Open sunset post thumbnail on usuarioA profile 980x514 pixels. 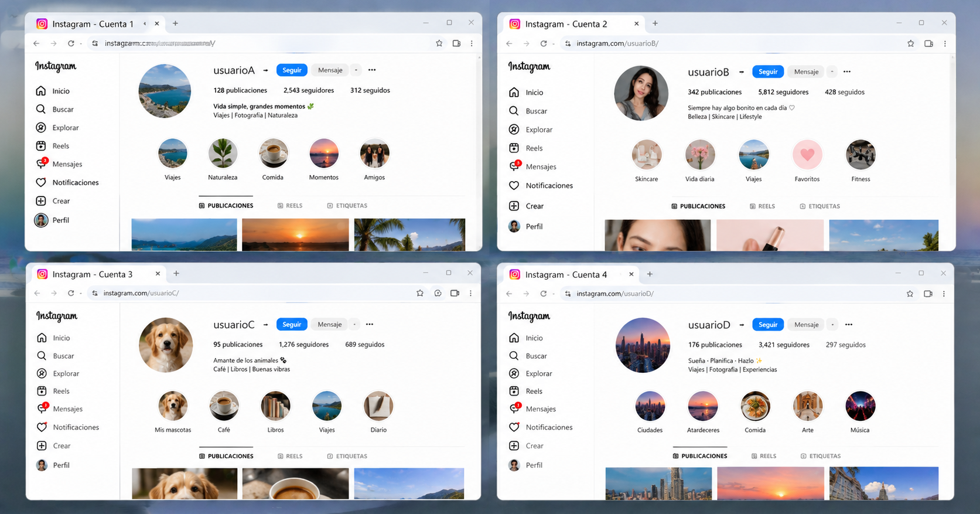(x=295, y=234)
